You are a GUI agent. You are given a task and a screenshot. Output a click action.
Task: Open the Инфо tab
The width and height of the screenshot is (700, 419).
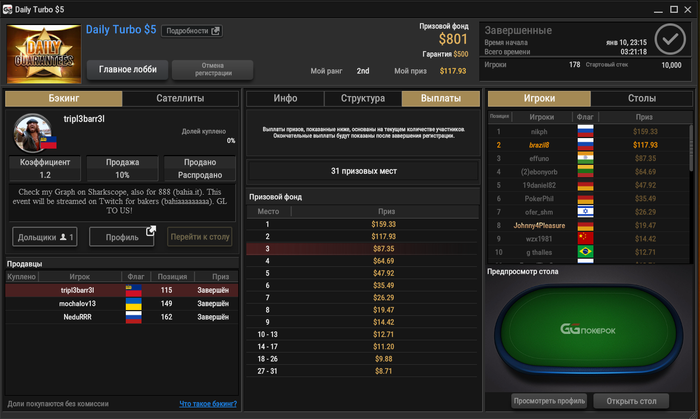[285, 98]
